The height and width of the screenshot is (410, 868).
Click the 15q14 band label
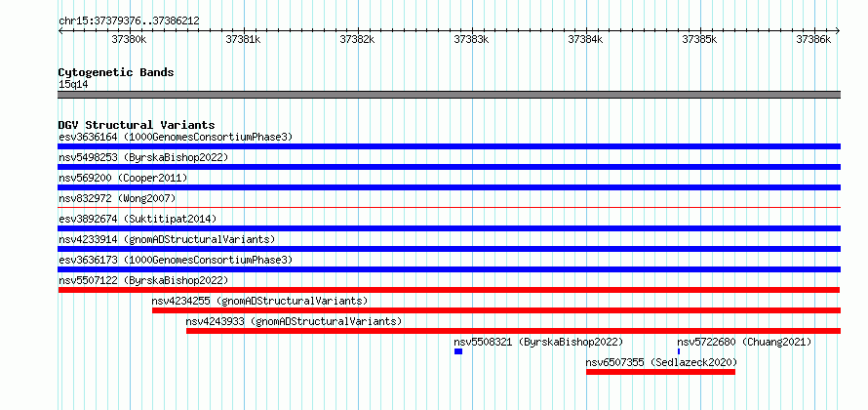click(x=73, y=84)
